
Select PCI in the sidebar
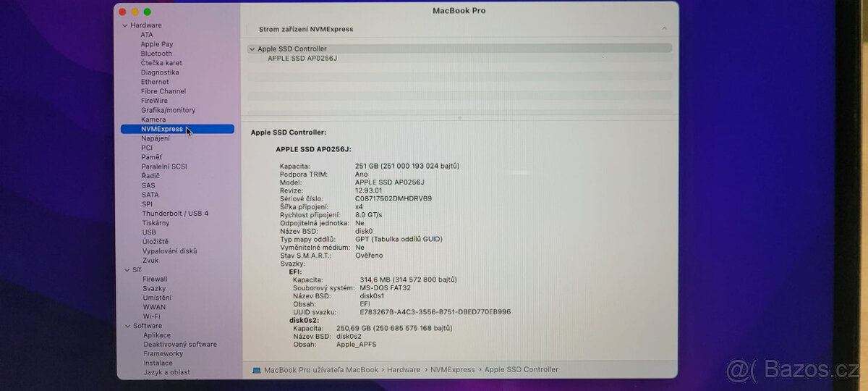pyautogui.click(x=147, y=148)
